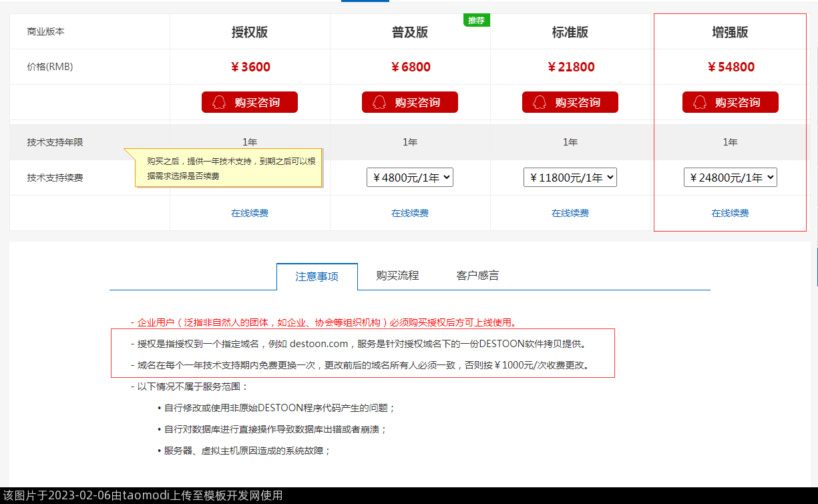The height and width of the screenshot is (504, 818).
Task: Switch to the 购买流程 tab
Action: click(x=397, y=276)
